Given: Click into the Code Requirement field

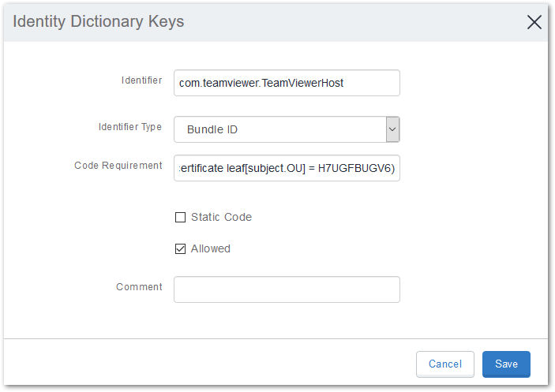Looking at the screenshot, I should 287,168.
